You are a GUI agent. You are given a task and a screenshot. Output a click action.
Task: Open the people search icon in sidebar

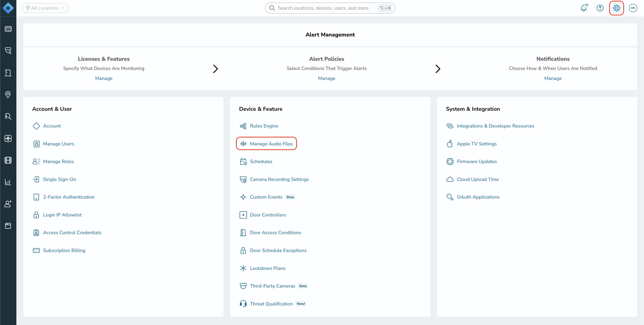[8, 116]
